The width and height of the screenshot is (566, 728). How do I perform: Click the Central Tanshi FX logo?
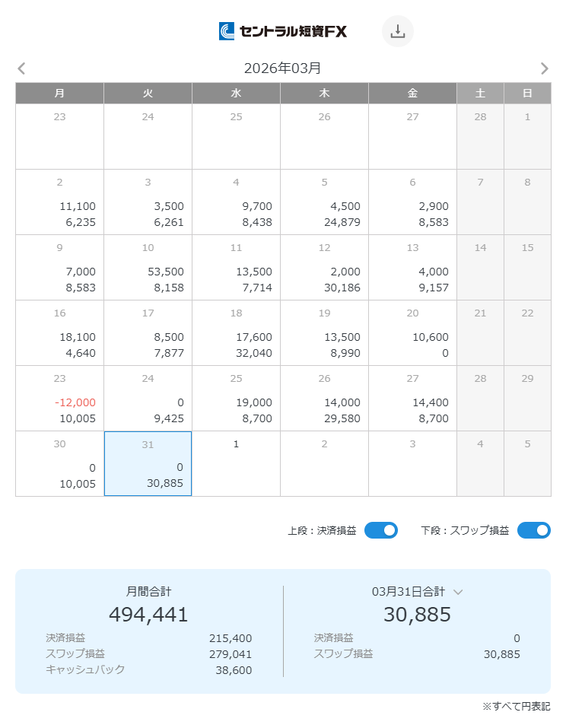point(283,31)
